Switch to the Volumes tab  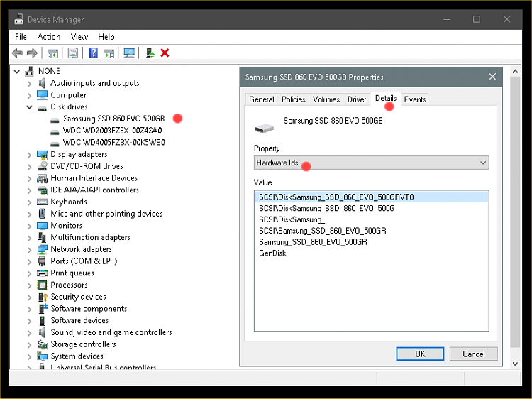click(x=326, y=99)
